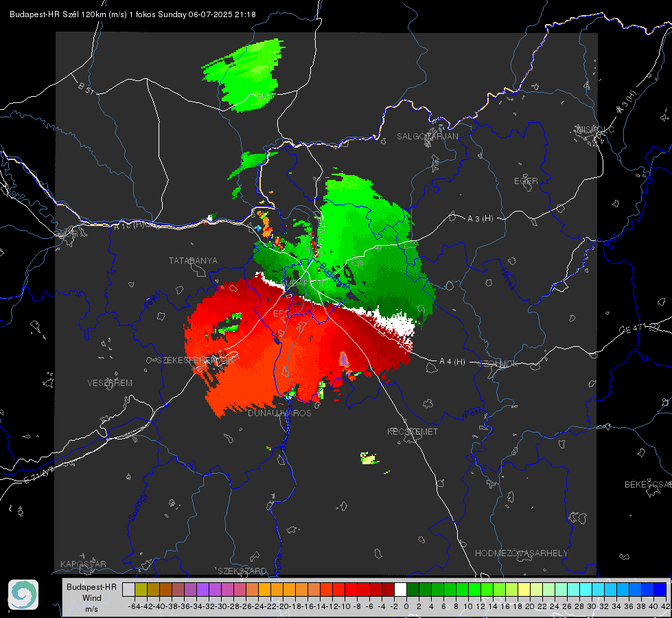672x618 pixels.
Task: Select the cyan legend swatch between 28 and 30
Action: (586, 590)
